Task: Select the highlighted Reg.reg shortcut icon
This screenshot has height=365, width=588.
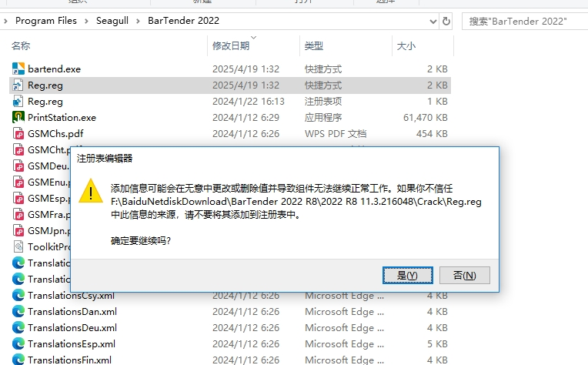Action: 18,85
